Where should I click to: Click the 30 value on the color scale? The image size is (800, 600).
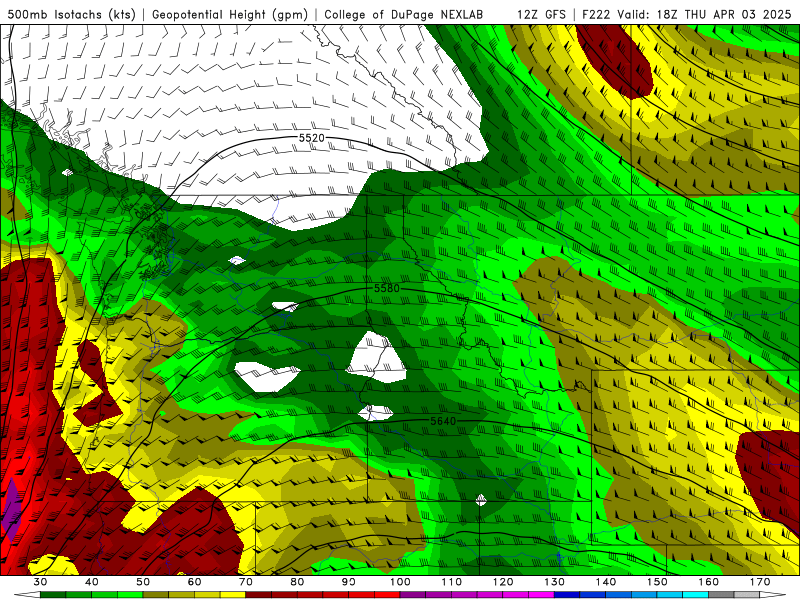(40, 582)
